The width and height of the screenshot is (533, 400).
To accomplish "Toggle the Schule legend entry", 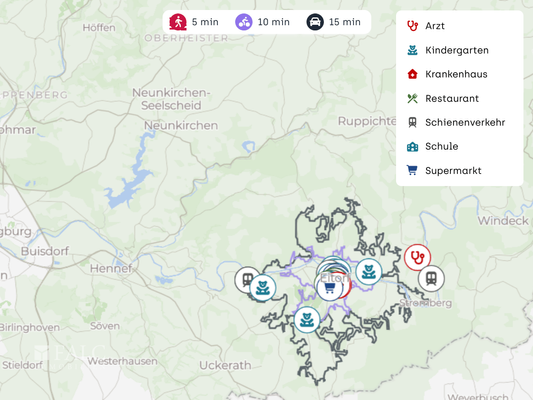I will (x=432, y=146).
